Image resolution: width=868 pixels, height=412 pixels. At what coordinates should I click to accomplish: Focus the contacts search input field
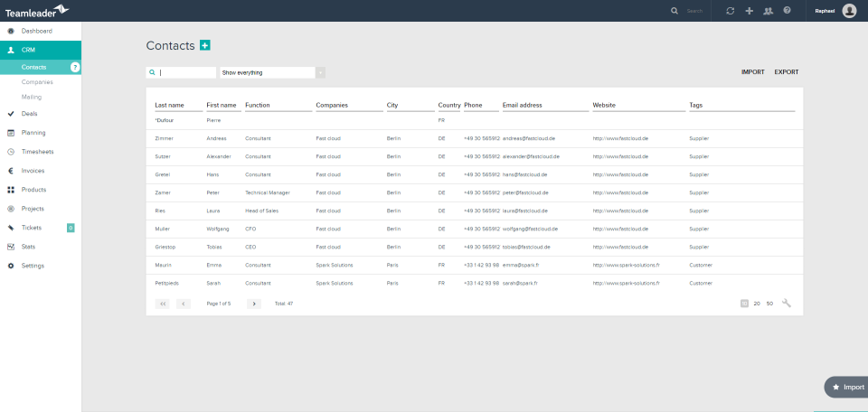tap(181, 72)
